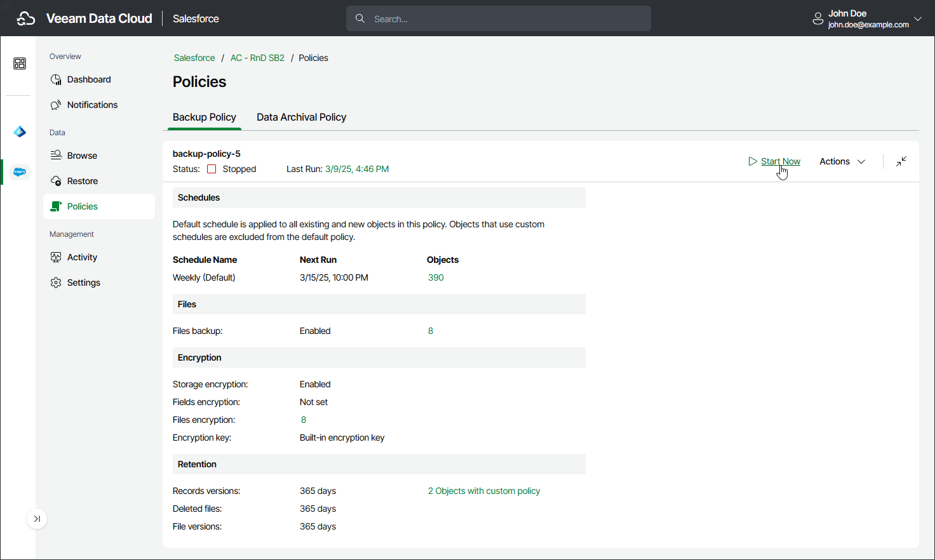The height and width of the screenshot is (560, 935).
Task: Select Policies in the sidebar
Action: [x=99, y=206]
